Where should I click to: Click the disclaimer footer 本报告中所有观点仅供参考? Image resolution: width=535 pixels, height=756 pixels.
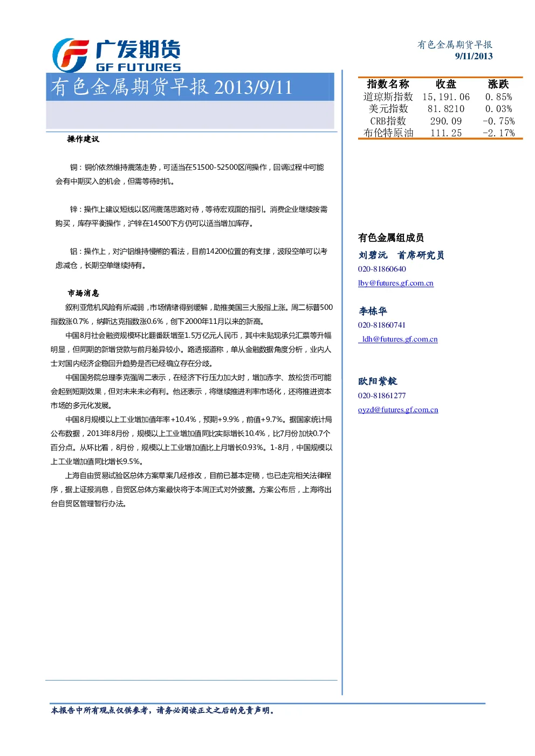point(163,711)
